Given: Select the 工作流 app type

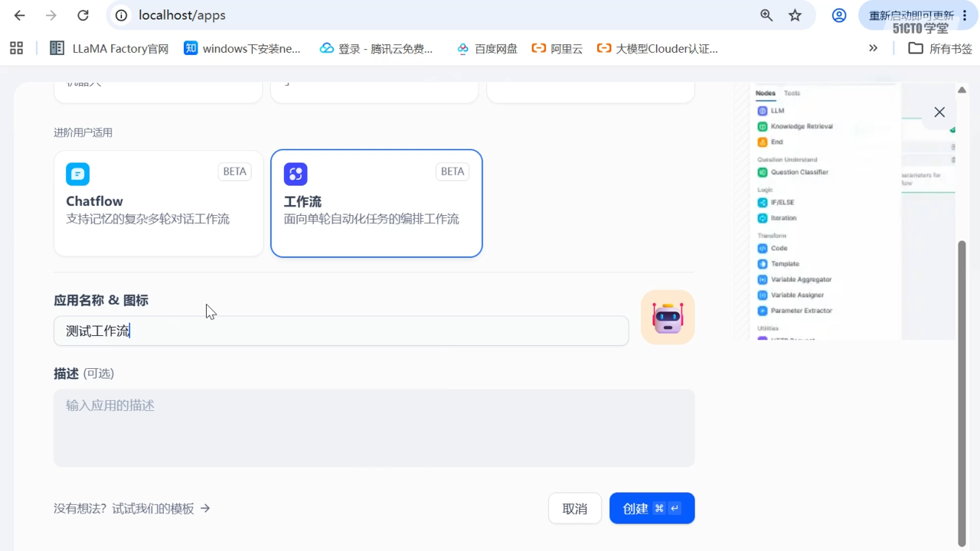Looking at the screenshot, I should 377,204.
